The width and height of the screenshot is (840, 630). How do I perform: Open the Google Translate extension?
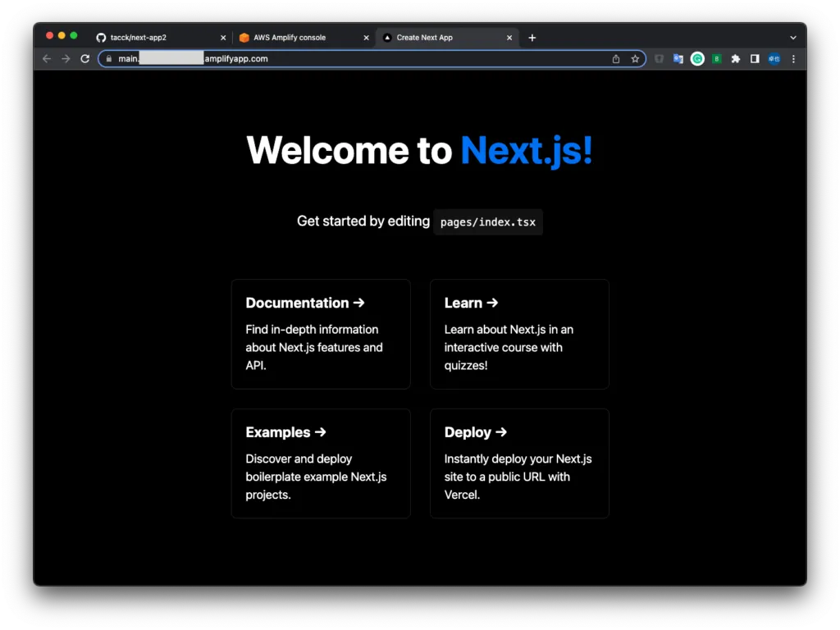(678, 59)
